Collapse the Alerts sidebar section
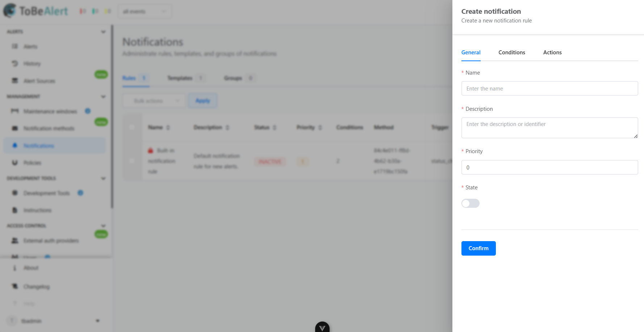The image size is (644, 332). pos(103,32)
